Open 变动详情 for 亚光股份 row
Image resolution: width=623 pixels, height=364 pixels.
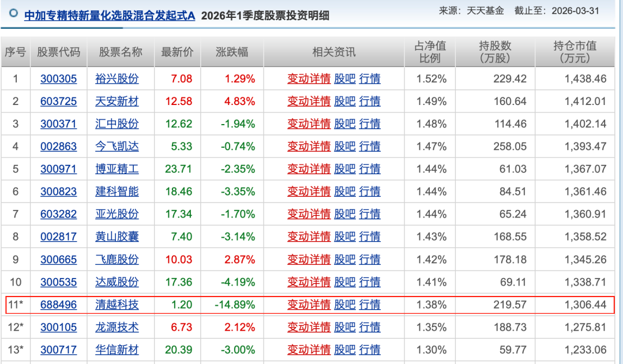pyautogui.click(x=309, y=214)
